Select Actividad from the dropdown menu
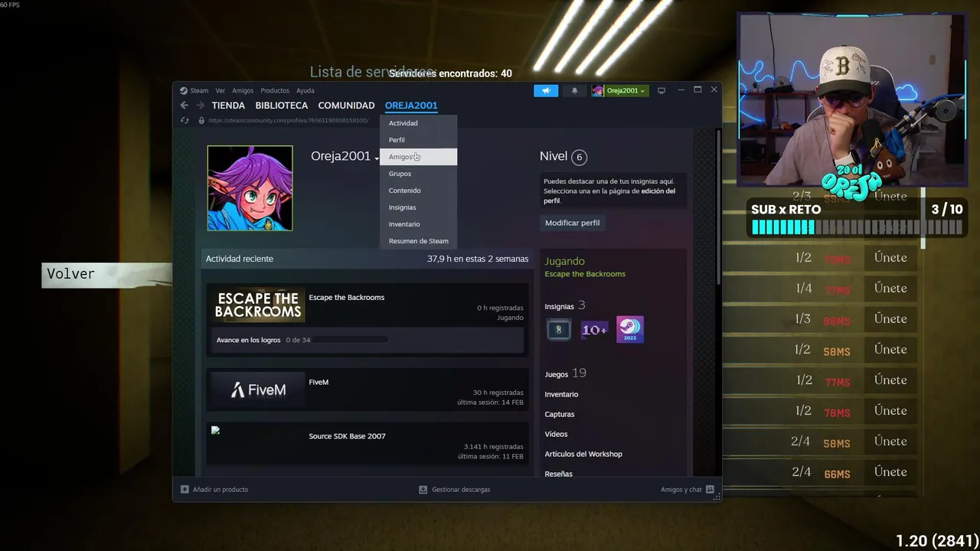This screenshot has height=551, width=980. [x=418, y=123]
